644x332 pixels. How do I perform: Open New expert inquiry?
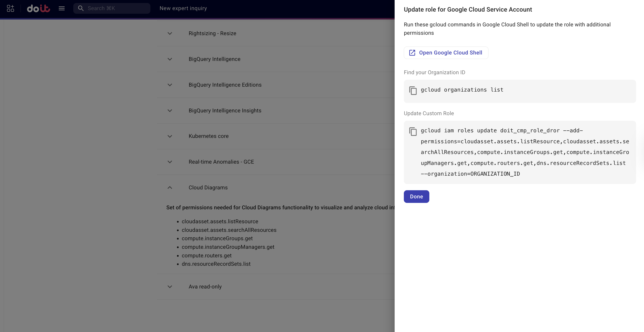[x=183, y=9]
